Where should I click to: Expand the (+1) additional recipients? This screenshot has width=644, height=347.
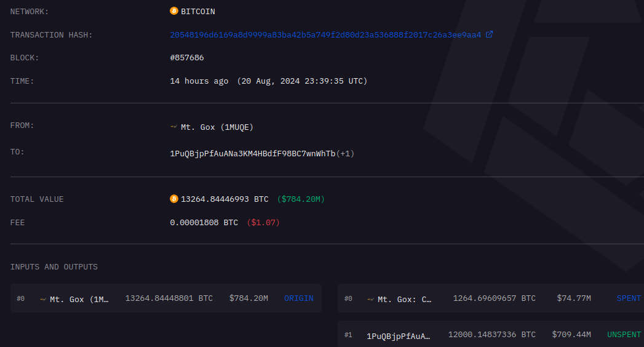tap(345, 154)
